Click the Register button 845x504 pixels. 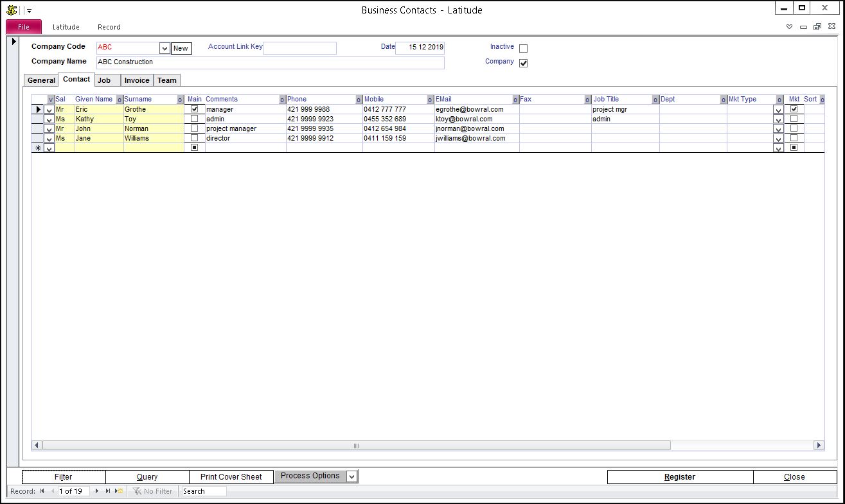(x=679, y=477)
